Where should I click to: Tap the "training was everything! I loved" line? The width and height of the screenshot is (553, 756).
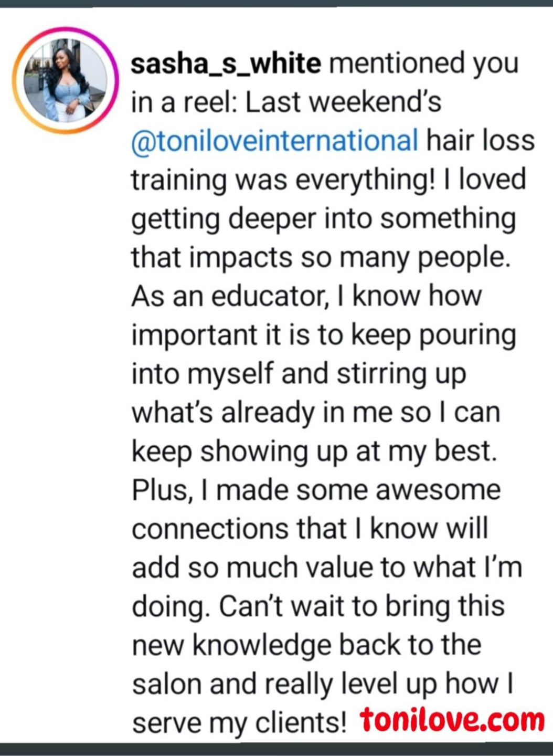pos(328,180)
